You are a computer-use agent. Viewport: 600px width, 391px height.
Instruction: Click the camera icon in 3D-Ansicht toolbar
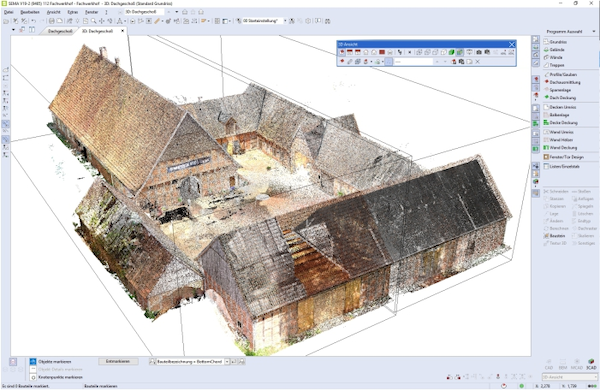[479, 52]
